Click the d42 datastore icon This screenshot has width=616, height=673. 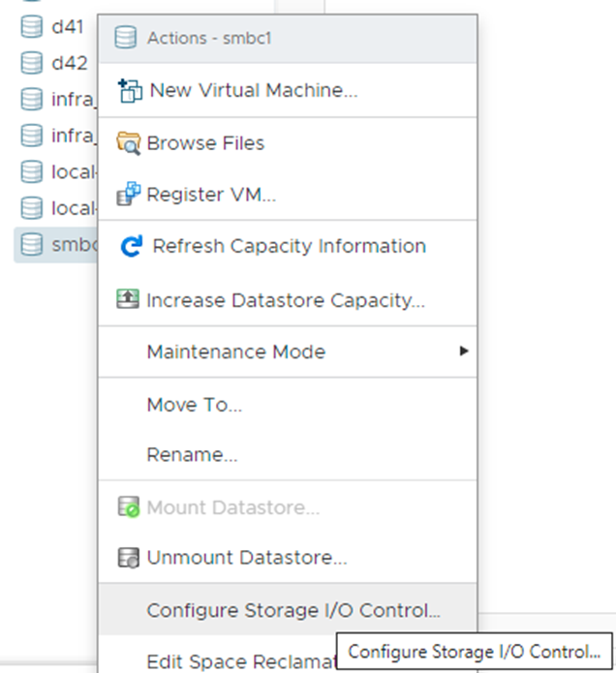[x=32, y=64]
